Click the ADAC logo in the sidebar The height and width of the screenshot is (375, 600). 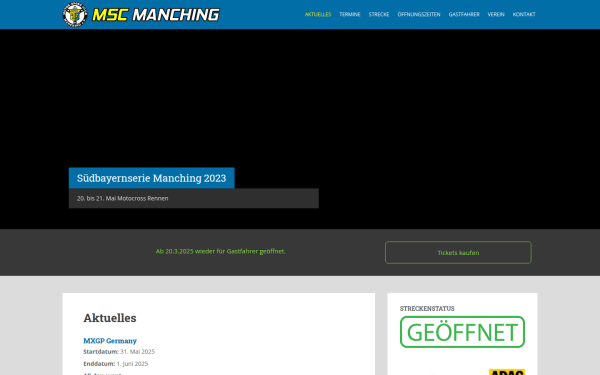(507, 372)
